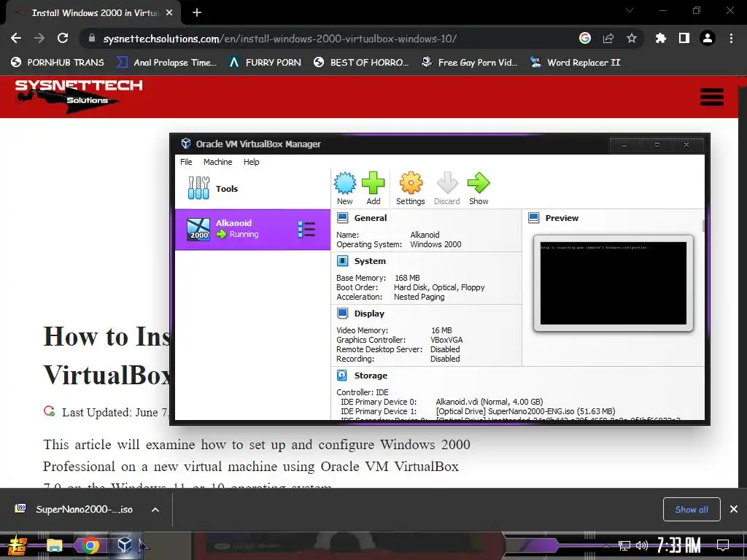The height and width of the screenshot is (560, 747).
Task: Select the Alkanoid virtual machine entry
Action: [x=252, y=230]
